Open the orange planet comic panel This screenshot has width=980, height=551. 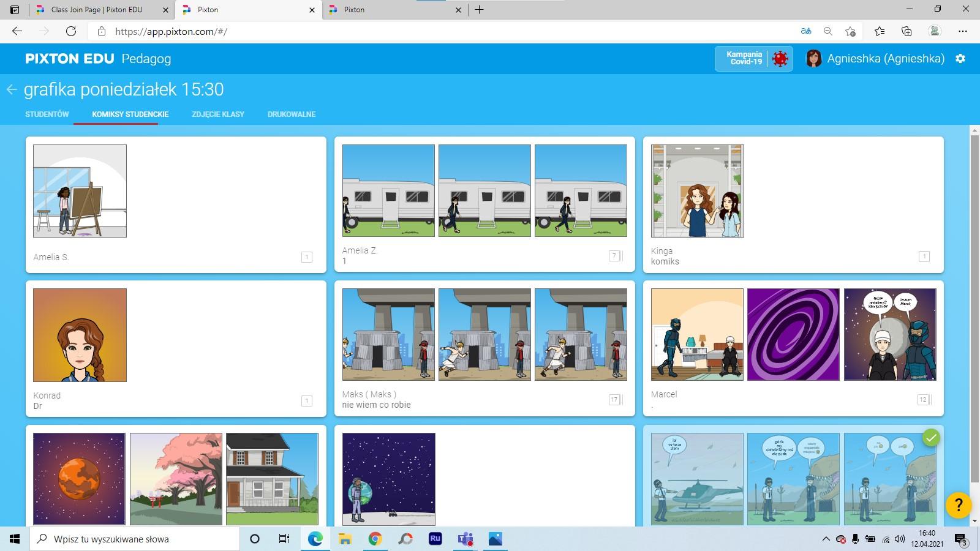point(79,479)
